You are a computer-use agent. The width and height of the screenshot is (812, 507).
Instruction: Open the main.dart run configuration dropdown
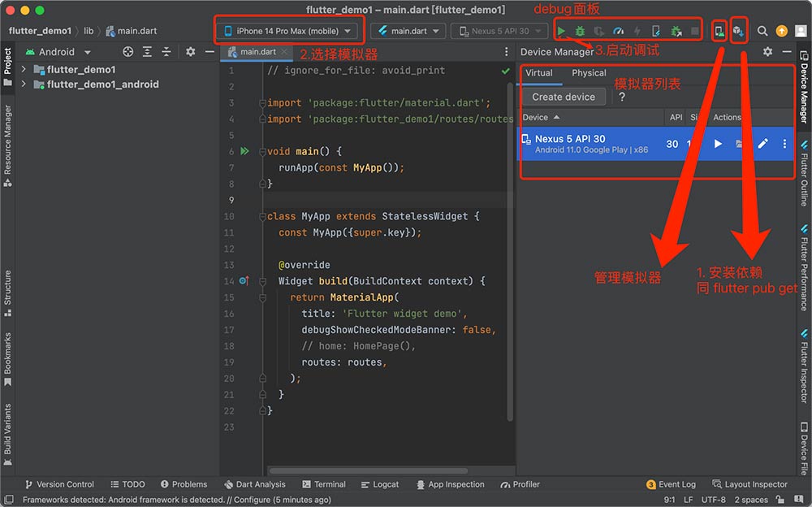tap(408, 31)
